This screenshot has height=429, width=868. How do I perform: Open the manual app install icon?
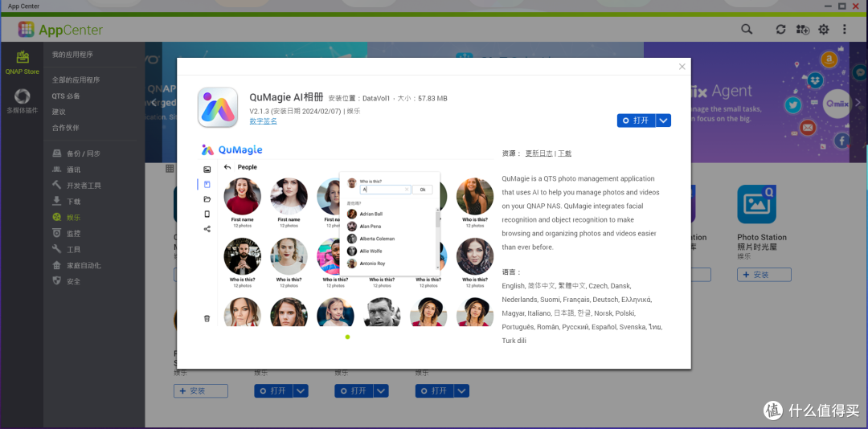(803, 30)
